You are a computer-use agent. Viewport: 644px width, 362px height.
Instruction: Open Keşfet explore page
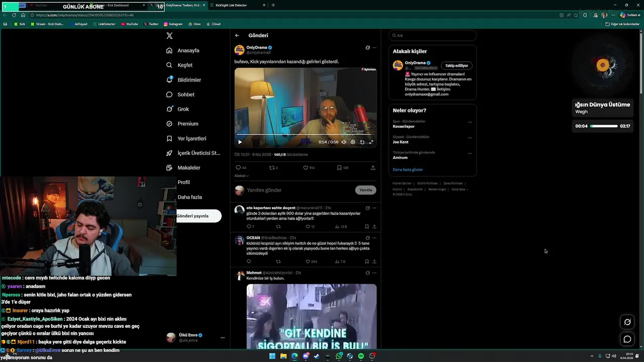click(180, 65)
